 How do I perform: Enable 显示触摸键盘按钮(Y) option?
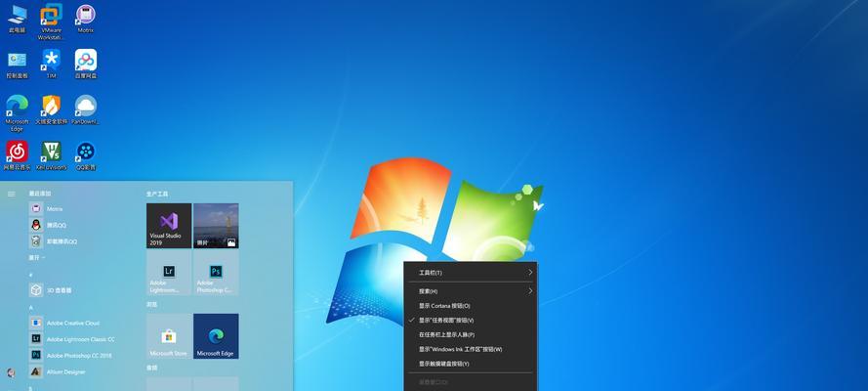pos(470,364)
